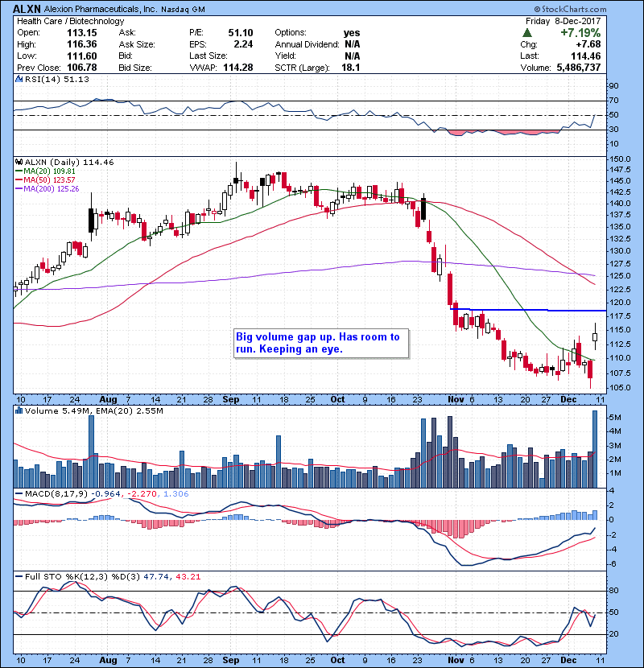Click the Last Size label
644x668 pixels.
point(208,56)
